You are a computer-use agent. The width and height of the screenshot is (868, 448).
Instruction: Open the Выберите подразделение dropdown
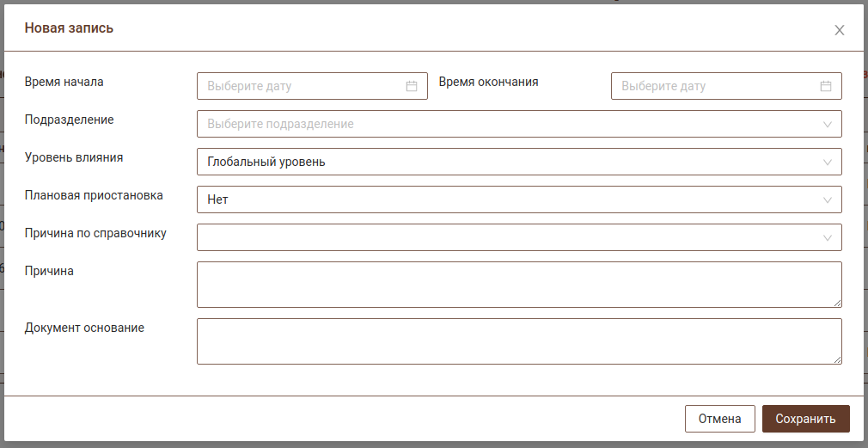[507, 124]
